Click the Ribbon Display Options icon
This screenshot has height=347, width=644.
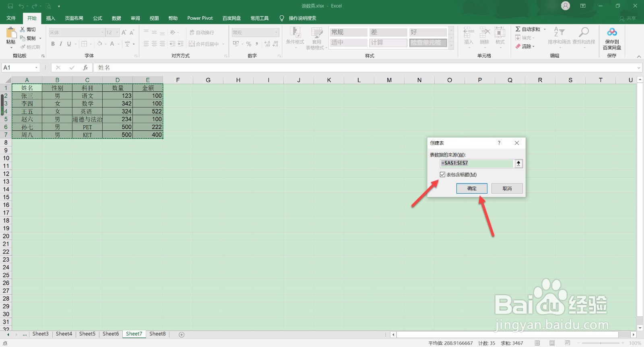[x=583, y=6]
